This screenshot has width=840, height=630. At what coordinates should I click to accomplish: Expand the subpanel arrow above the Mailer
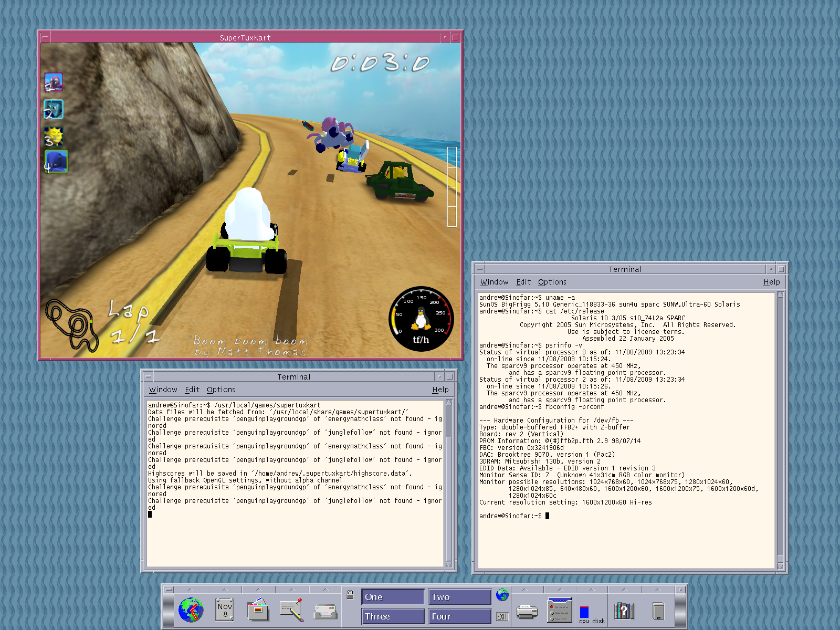click(325, 590)
